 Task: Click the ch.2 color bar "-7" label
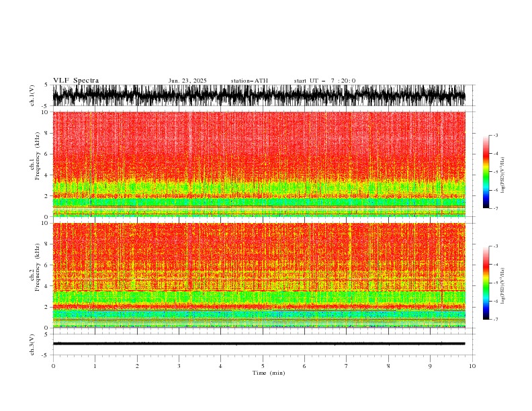pos(495,319)
